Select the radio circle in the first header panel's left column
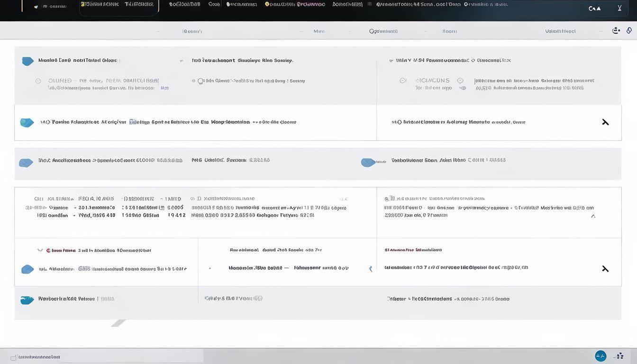The height and width of the screenshot is (364, 637). pos(38,81)
